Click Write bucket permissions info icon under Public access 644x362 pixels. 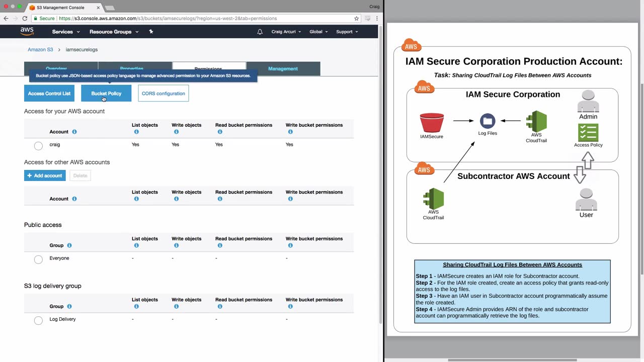tap(290, 245)
